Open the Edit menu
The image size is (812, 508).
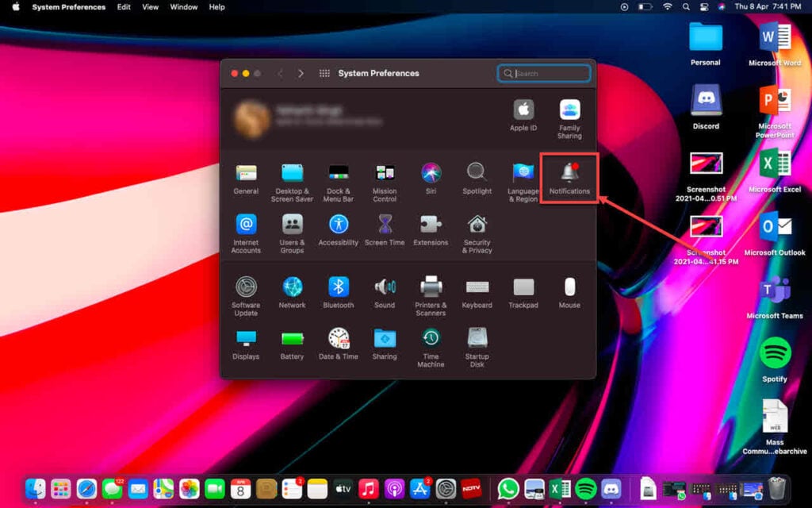tap(124, 6)
